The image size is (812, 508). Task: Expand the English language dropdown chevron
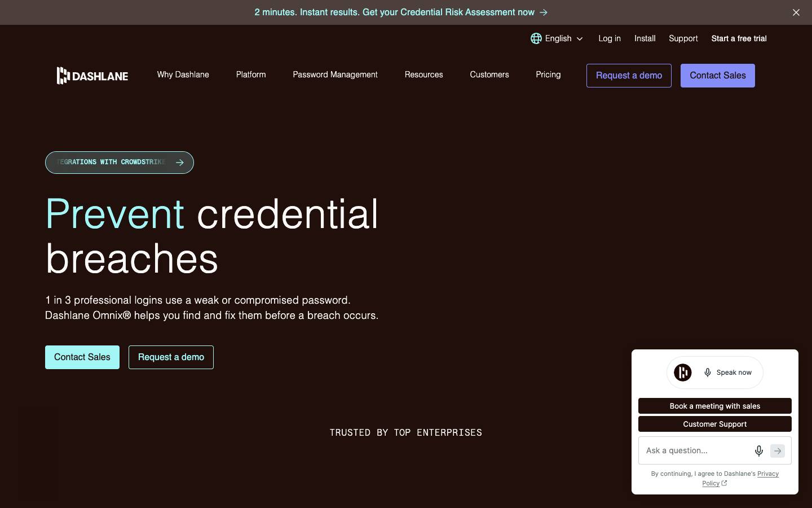[x=580, y=39]
